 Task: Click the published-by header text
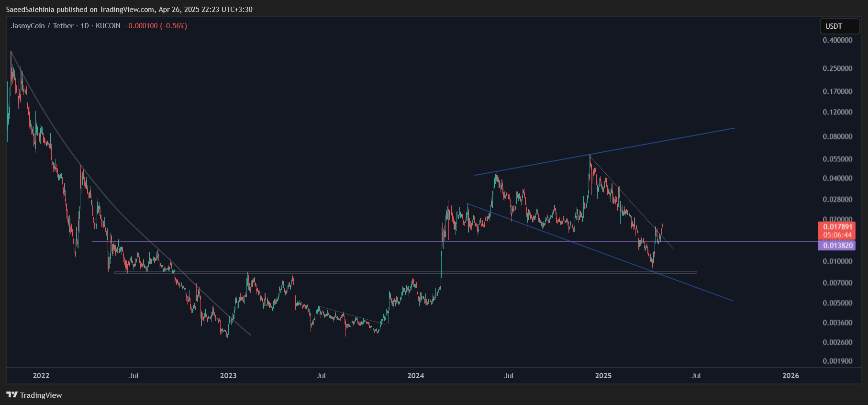click(129, 10)
